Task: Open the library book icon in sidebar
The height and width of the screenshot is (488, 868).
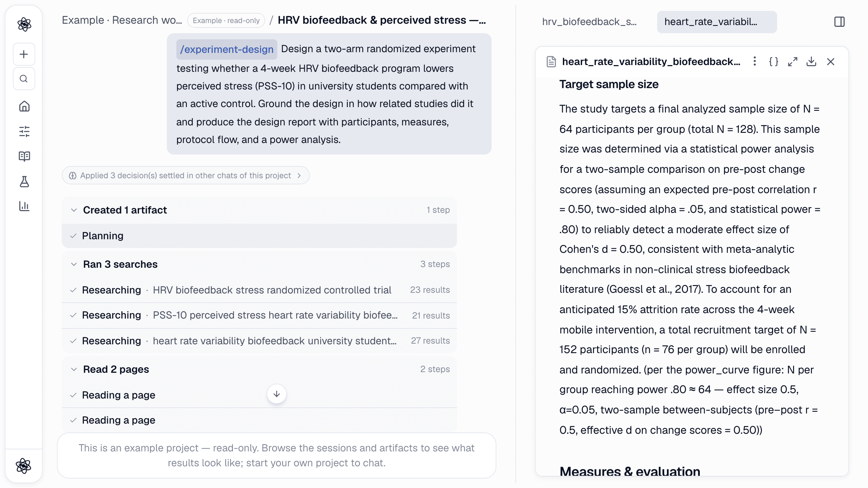Action: tap(24, 156)
